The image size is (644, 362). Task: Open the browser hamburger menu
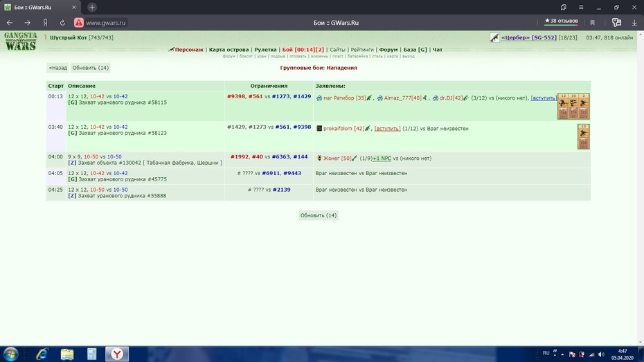[x=581, y=7]
